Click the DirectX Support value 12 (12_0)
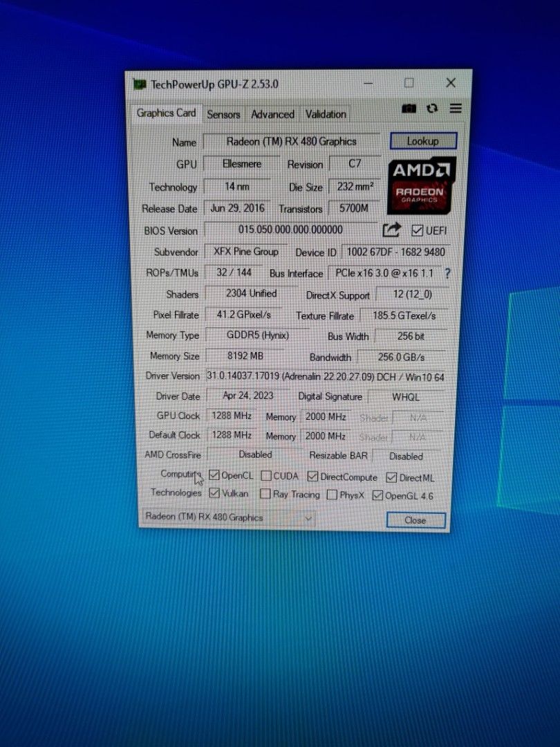This screenshot has width=560, height=747. pyautogui.click(x=412, y=295)
